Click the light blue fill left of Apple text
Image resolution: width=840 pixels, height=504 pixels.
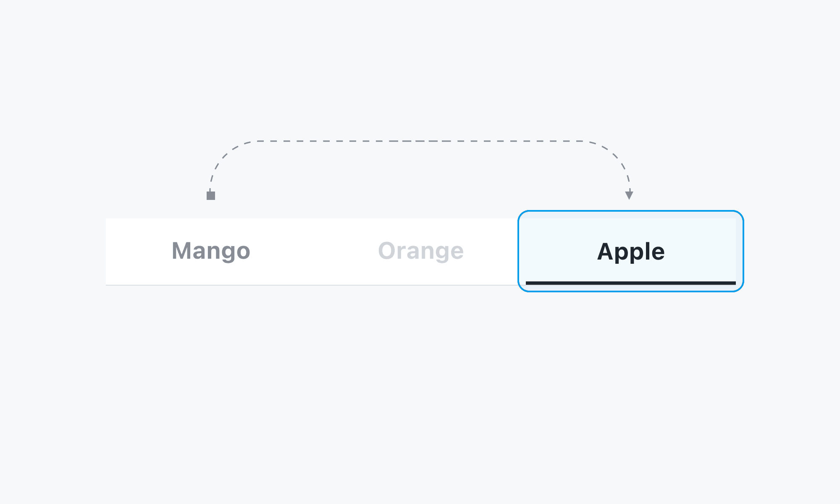(554, 251)
